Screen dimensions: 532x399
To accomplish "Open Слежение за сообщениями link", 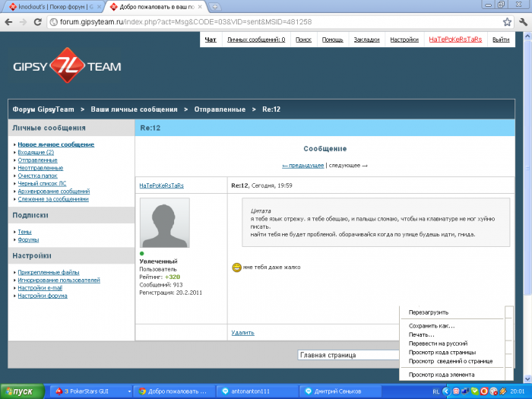I will pyautogui.click(x=53, y=199).
